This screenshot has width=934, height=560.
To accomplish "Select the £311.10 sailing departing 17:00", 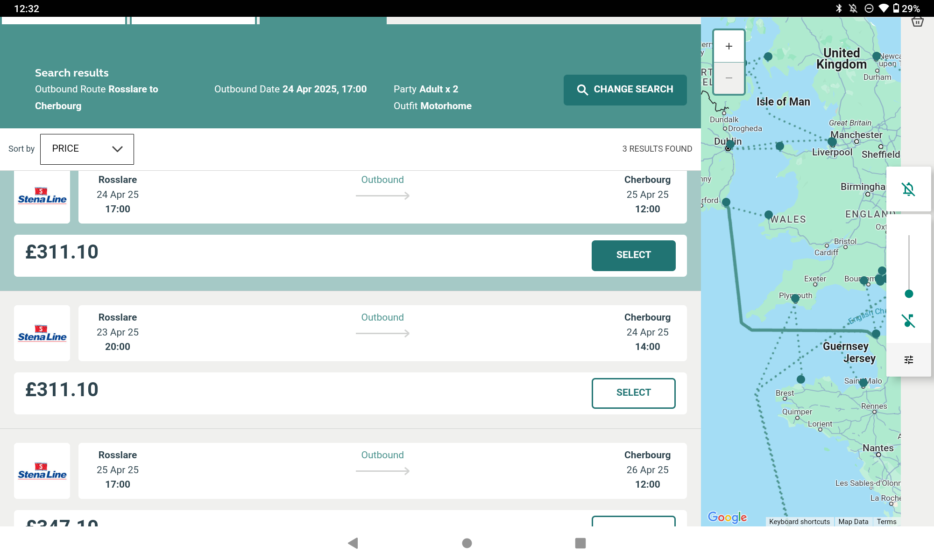I will pos(633,255).
